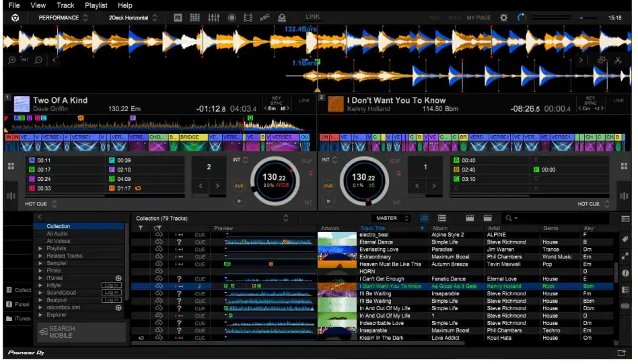This screenshot has width=638, height=364.
Task: Click the filter funnel icon in track list
Action: [x=141, y=228]
